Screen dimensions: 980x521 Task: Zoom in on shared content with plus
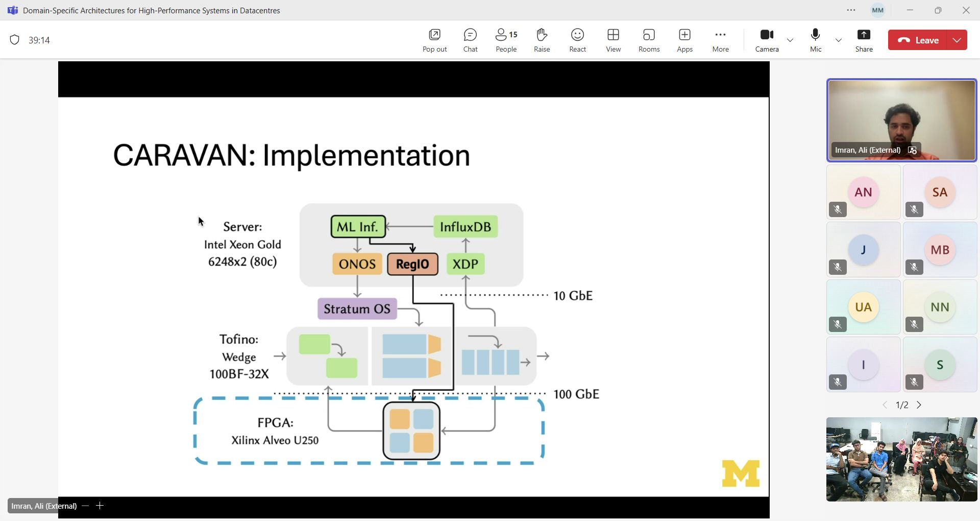(x=100, y=506)
